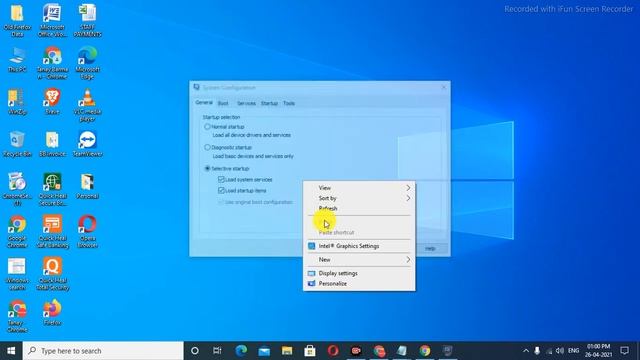Select the This PC desktop icon
This screenshot has height=360, width=640.
point(17,60)
